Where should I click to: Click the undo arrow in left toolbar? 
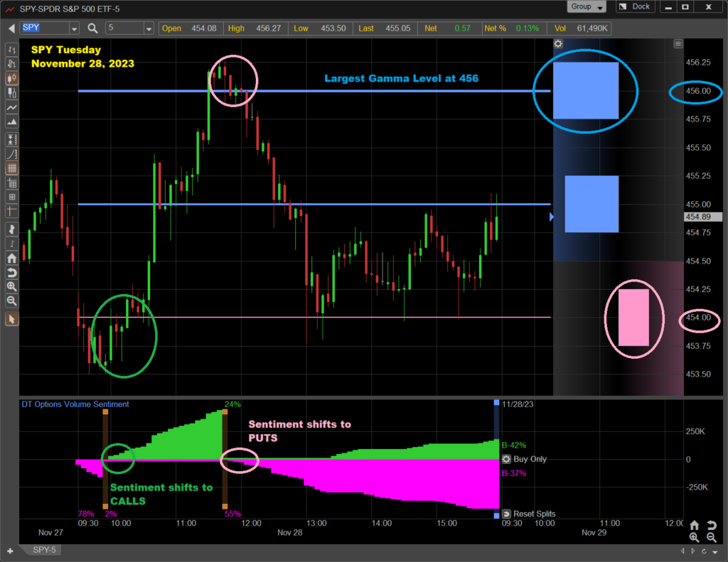[x=11, y=272]
